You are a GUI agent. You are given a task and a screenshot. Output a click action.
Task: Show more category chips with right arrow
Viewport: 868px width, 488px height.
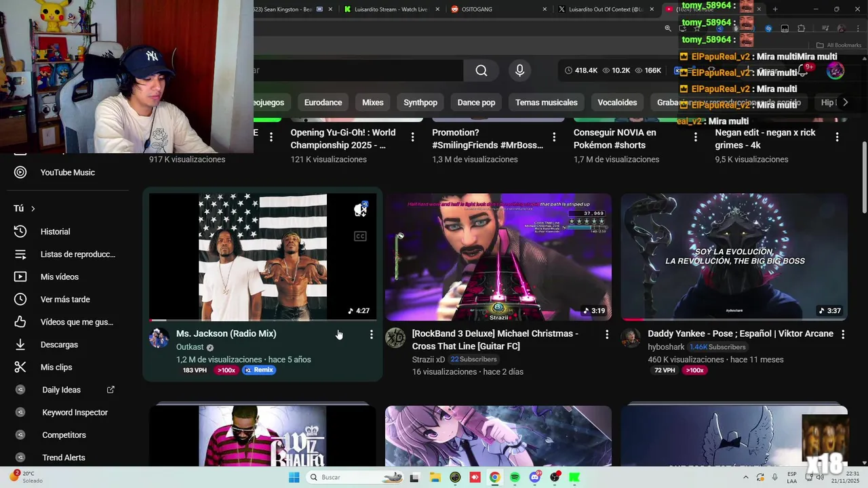point(845,102)
